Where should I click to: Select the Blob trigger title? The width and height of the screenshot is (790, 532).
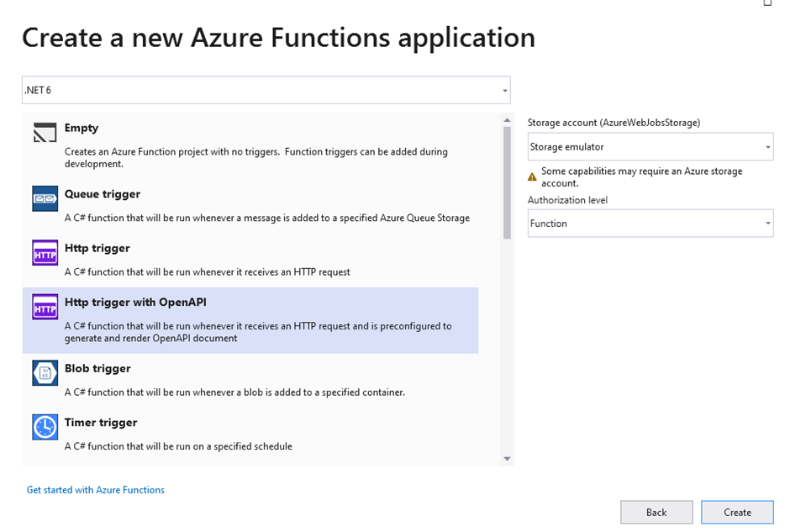[x=97, y=368]
